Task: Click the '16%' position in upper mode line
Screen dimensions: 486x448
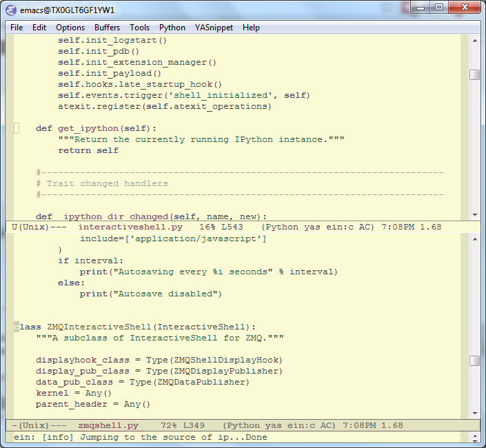Action: [207, 227]
